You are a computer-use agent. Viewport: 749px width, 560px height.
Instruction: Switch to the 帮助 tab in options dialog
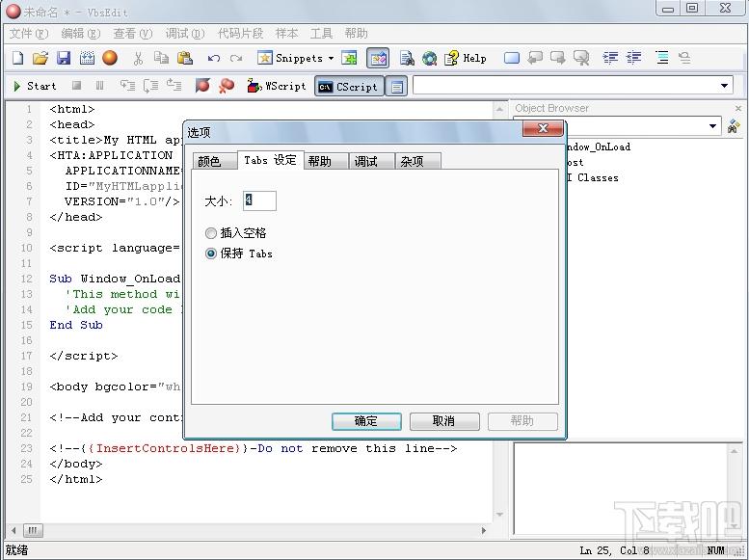tap(326, 161)
